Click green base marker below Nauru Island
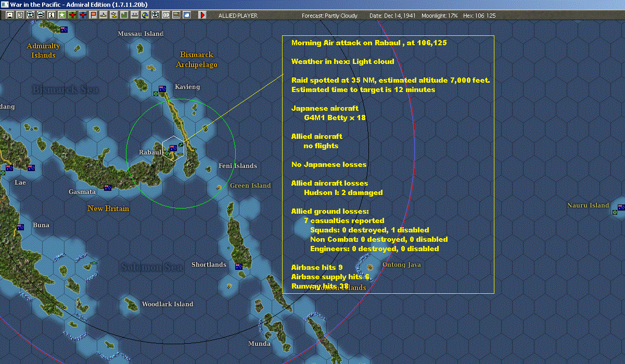Viewport: 625px width, 364px height. pos(615,212)
